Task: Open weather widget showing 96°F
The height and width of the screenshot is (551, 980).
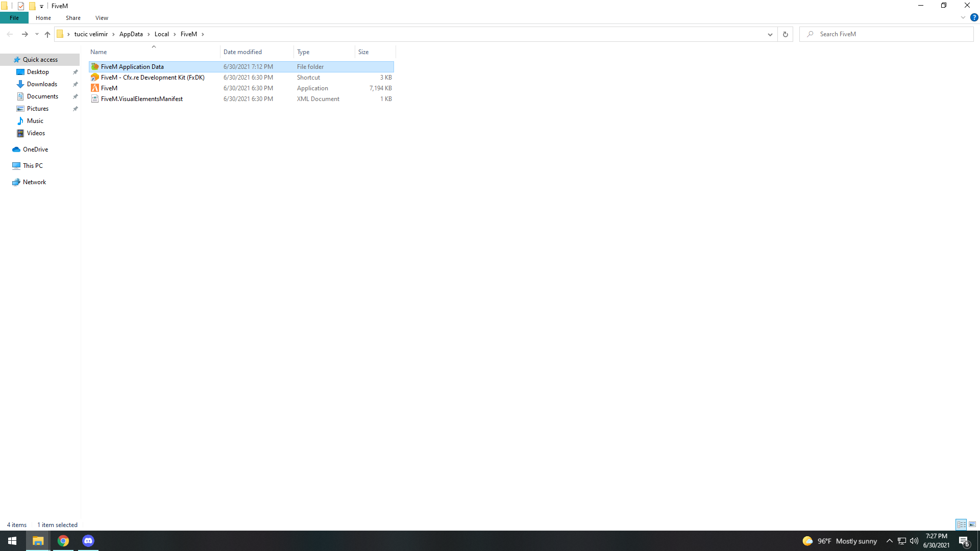Action: [840, 541]
